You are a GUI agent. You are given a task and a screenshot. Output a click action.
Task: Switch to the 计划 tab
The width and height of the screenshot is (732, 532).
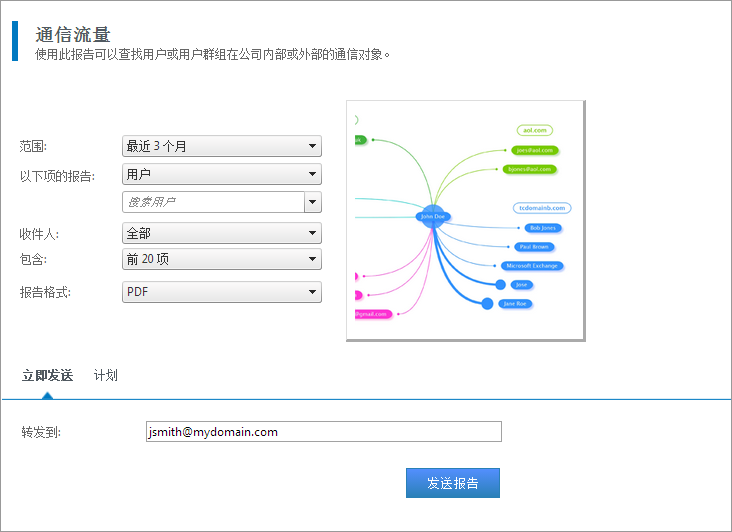coord(105,376)
